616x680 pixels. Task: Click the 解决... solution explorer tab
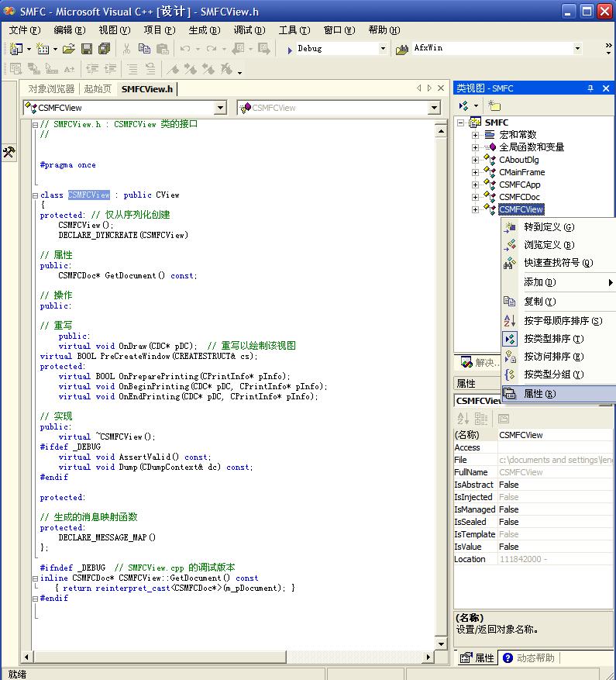pos(478,363)
